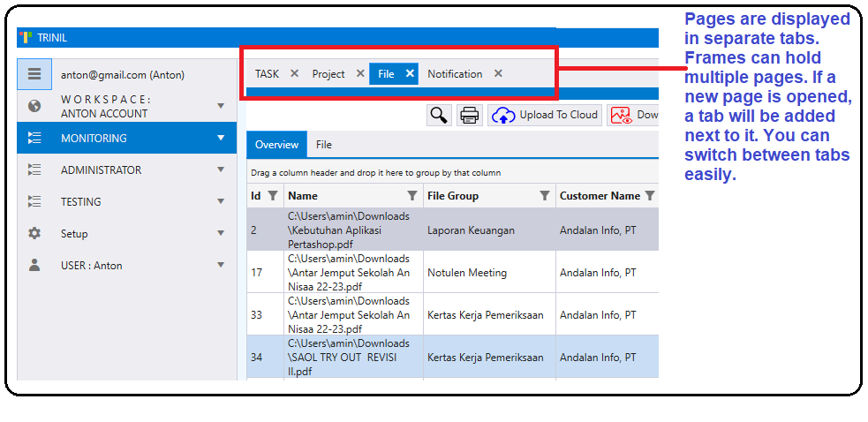This screenshot has height=422, width=868.
Task: Open the Customer Name column filter
Action: point(650,196)
